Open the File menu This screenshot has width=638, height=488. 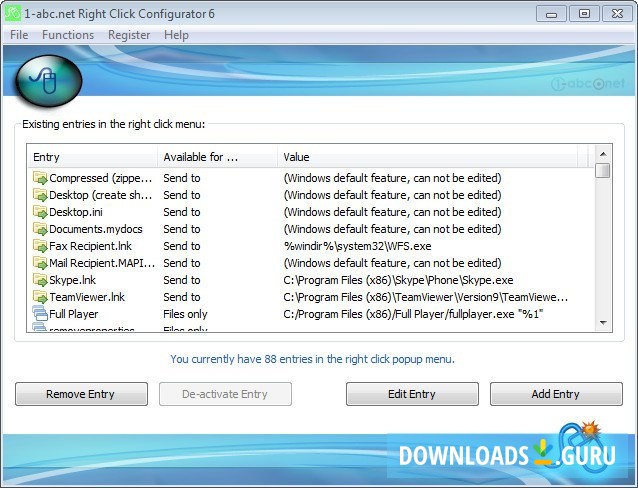point(19,35)
